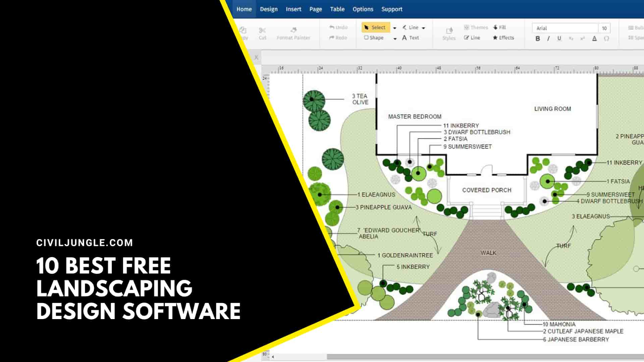The height and width of the screenshot is (362, 644).
Task: Select the 1 FATSIA label
Action: [618, 181]
